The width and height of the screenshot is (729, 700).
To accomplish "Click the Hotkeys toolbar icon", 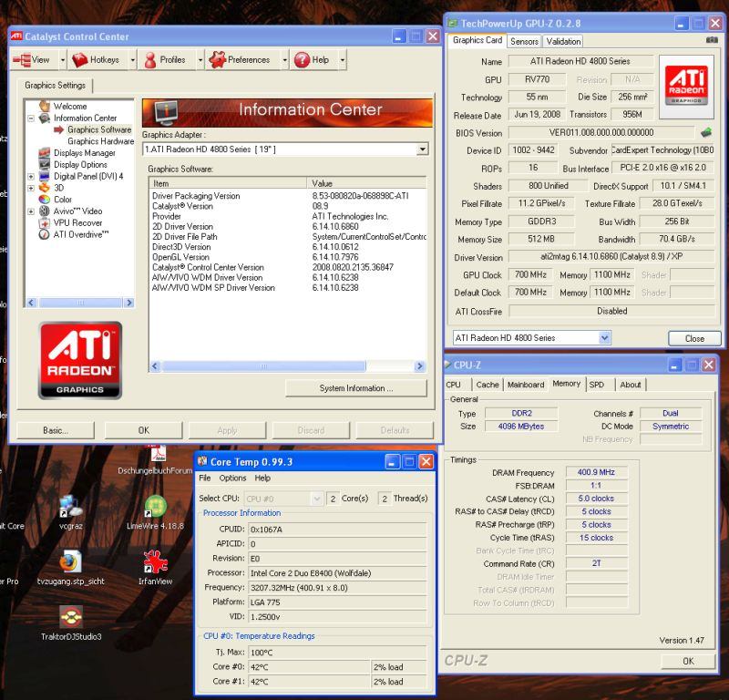I will (80, 60).
